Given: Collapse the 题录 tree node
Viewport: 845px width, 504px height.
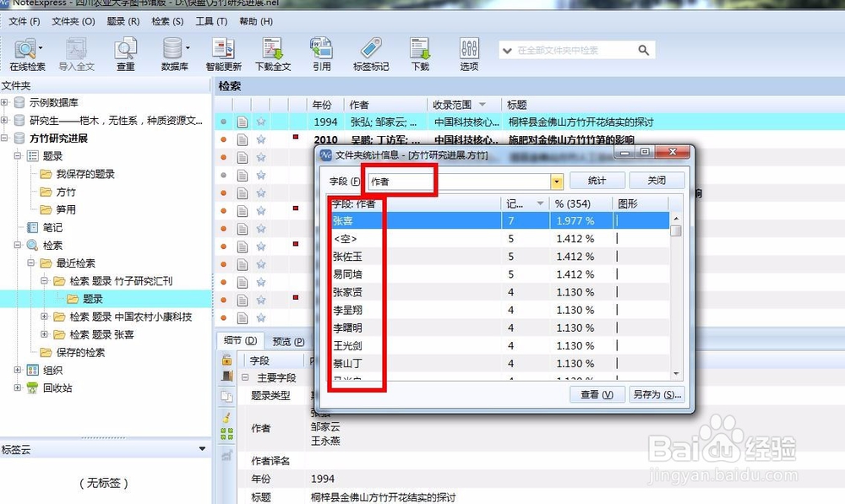Looking at the screenshot, I should [18, 155].
